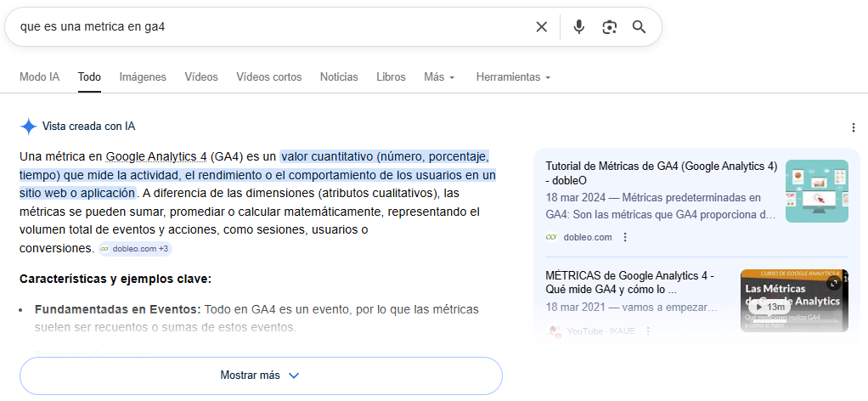Screen dimensions: 868x401
Task: Click the heading 'Características y ejemplos clave:'
Action: pyautogui.click(x=116, y=279)
